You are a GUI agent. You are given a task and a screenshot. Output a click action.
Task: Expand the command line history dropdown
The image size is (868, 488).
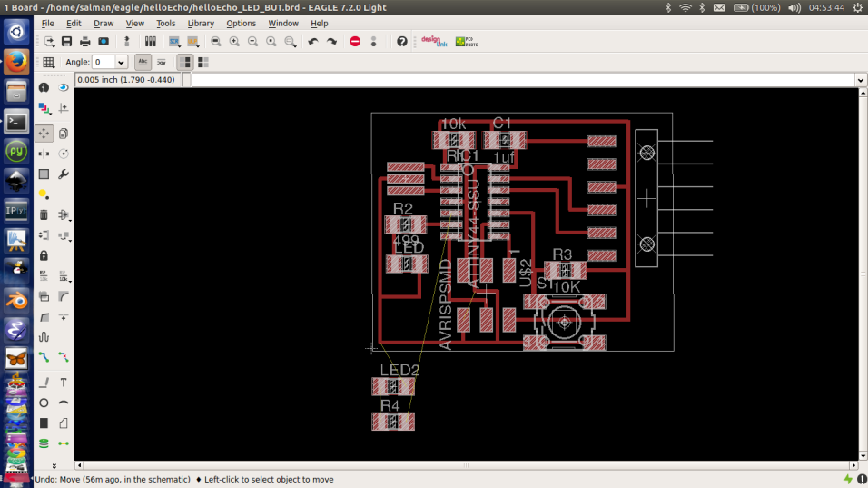(x=860, y=80)
